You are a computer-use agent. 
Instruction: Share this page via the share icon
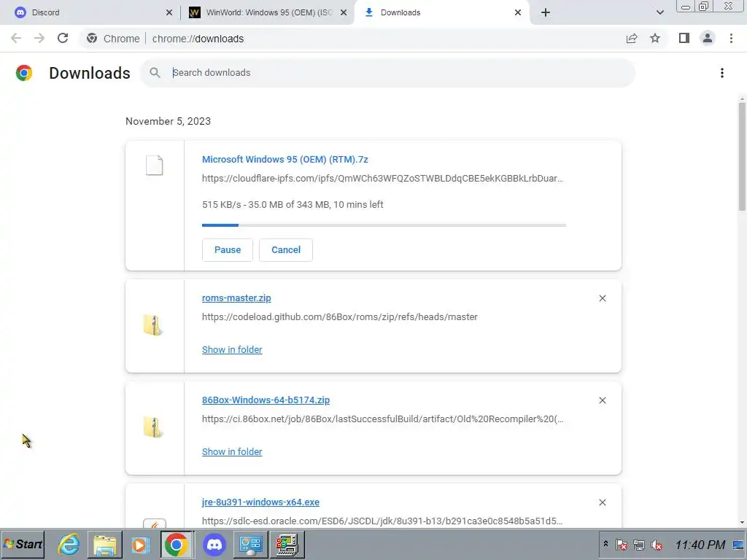coord(632,38)
